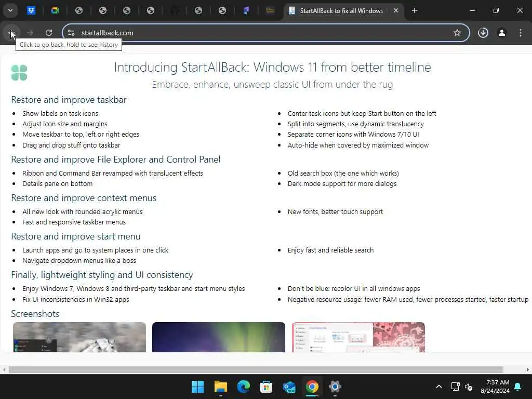Open the Windows Start button
Screen dimensions: 532x399
(x=197, y=387)
